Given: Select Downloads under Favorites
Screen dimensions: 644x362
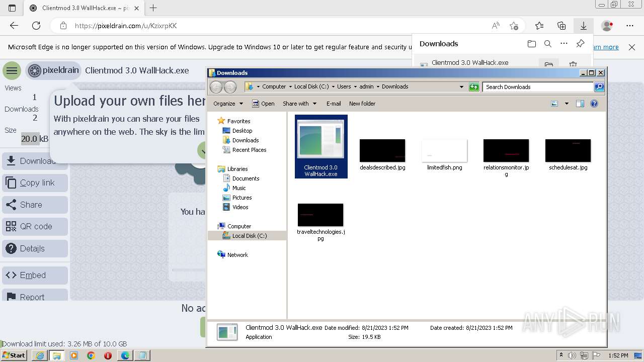Looking at the screenshot, I should click(x=246, y=140).
